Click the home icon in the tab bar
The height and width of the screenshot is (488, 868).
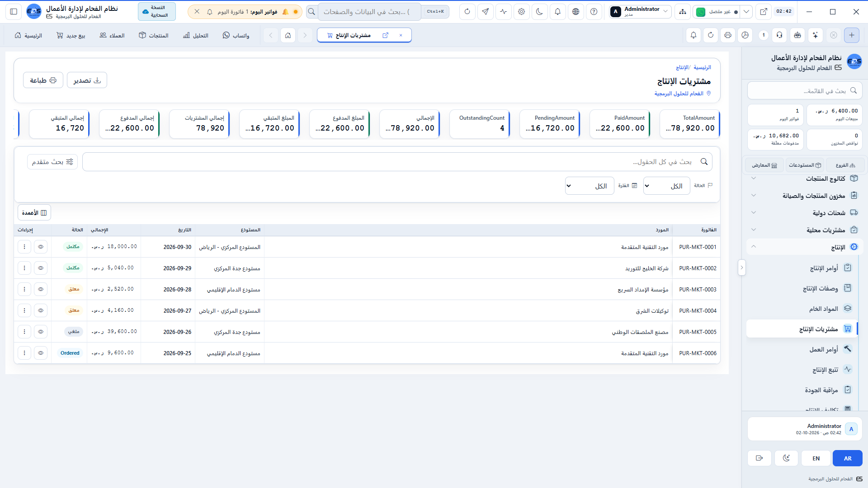click(x=288, y=35)
